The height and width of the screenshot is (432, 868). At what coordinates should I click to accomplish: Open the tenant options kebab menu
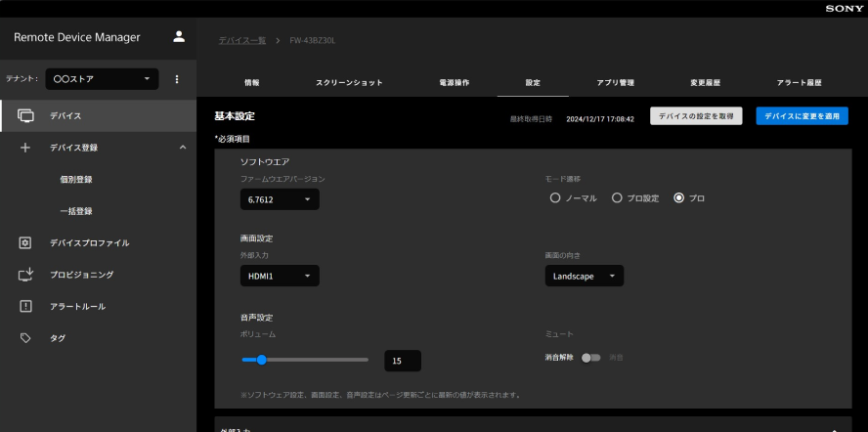[x=177, y=78]
